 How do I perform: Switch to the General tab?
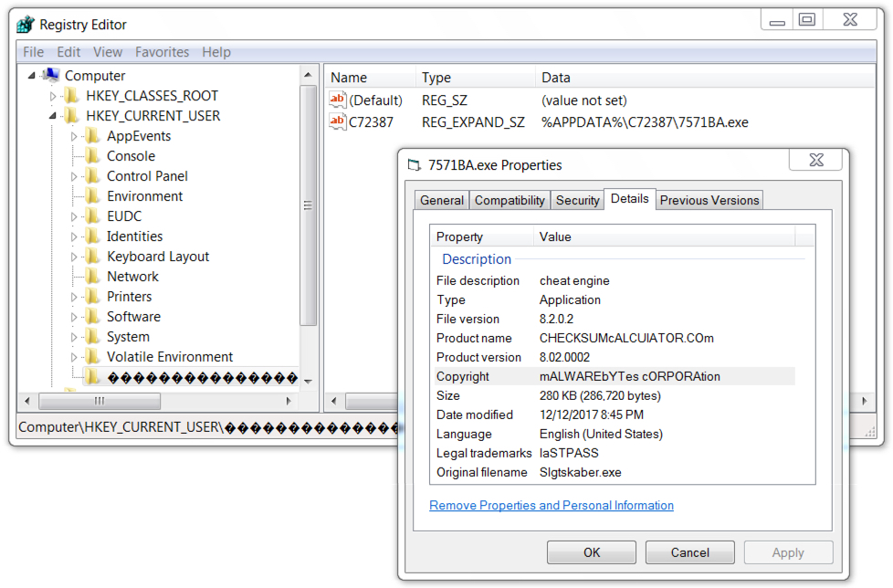[442, 200]
